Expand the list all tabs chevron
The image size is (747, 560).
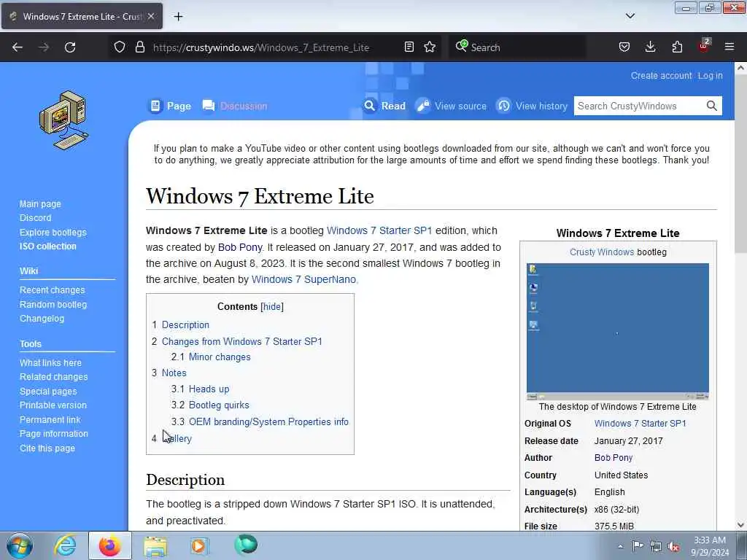pyautogui.click(x=630, y=16)
